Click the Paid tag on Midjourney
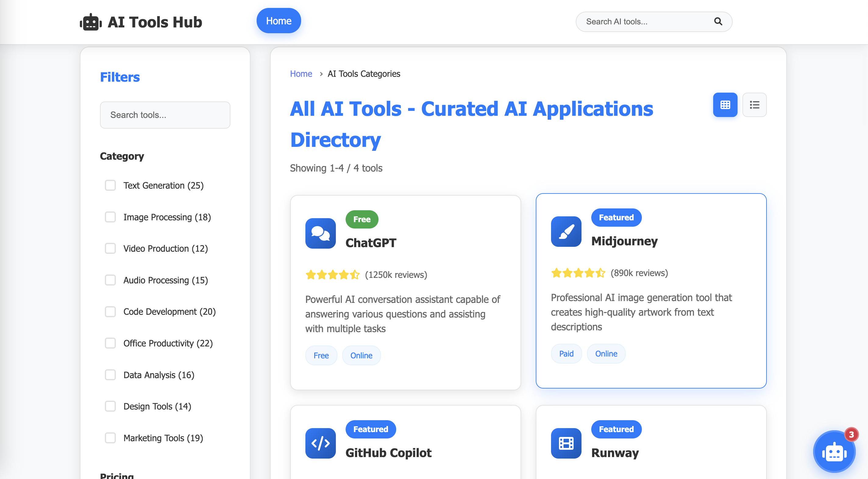 [x=566, y=354]
